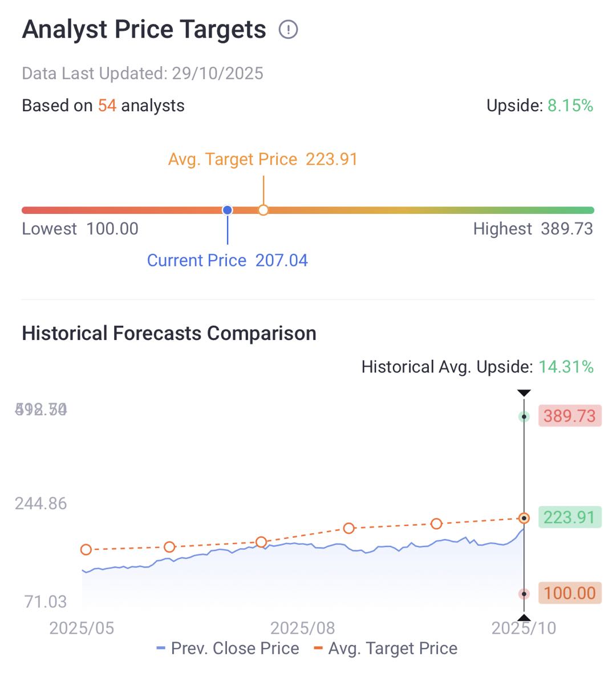
Task: Click the blue Current Price marker dot
Action: pos(228,210)
